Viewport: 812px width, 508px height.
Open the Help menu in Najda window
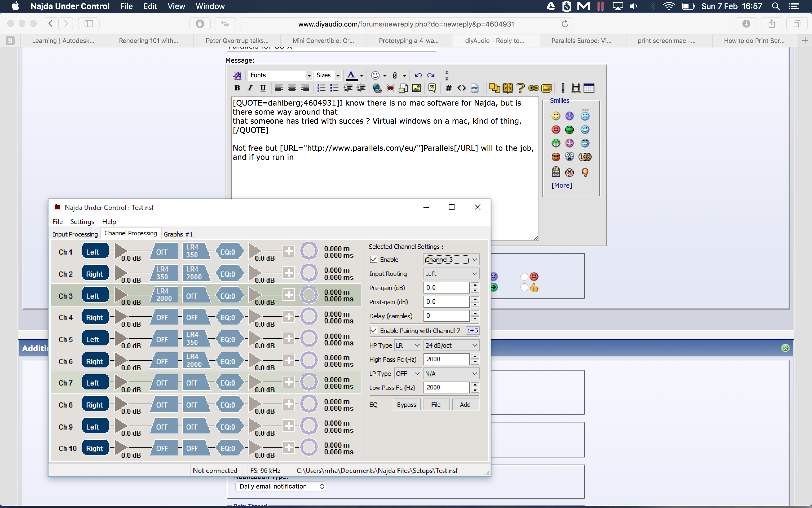[x=109, y=222]
